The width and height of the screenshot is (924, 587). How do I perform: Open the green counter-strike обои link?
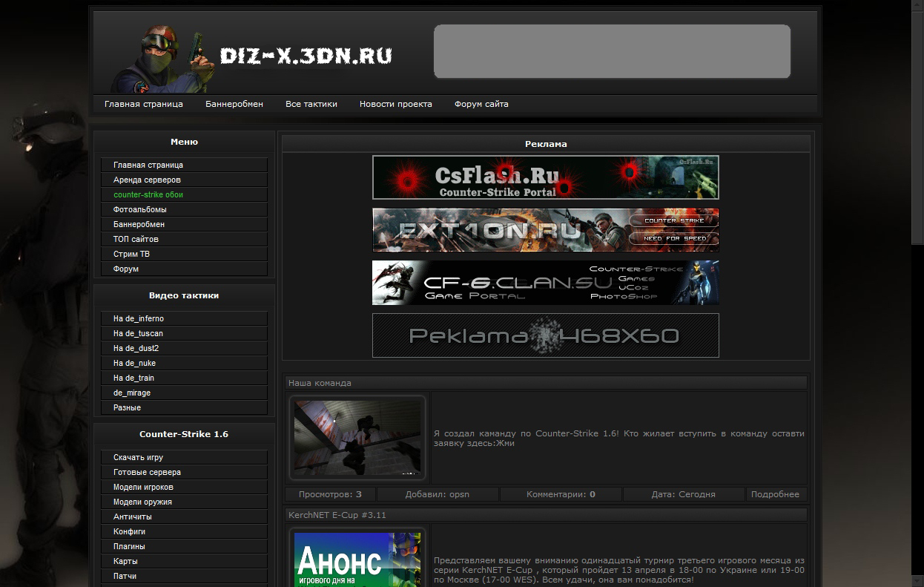(148, 194)
